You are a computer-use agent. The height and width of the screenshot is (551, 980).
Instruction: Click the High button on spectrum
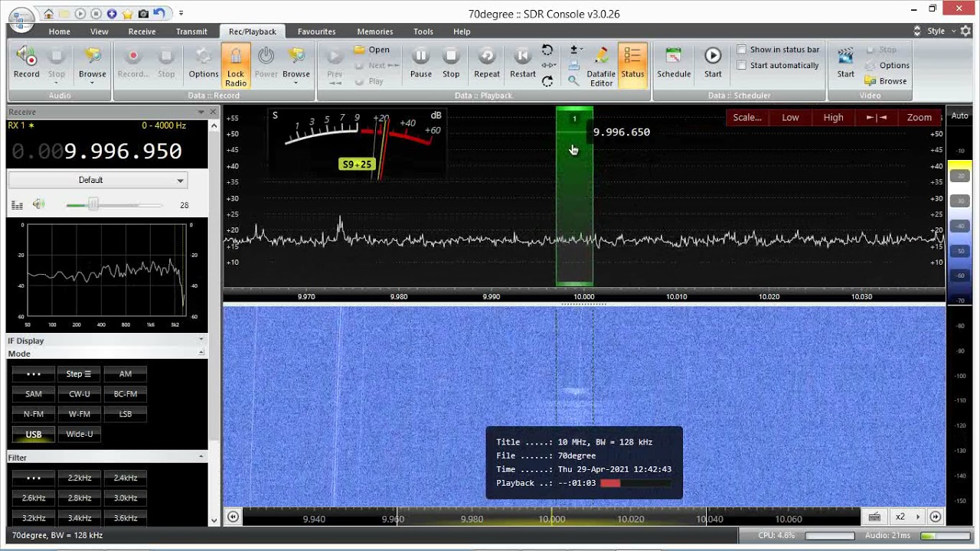tap(833, 117)
